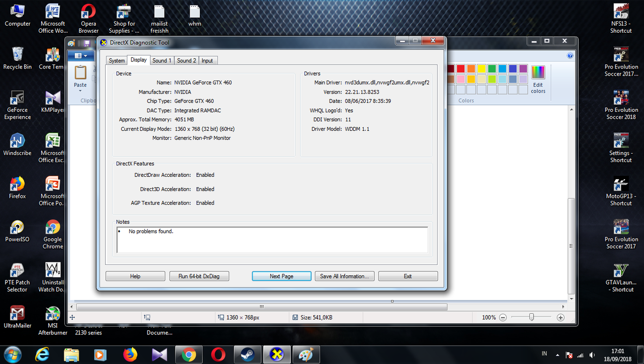Click the '22.21.13.8253' driver version
The height and width of the screenshot is (364, 644).
click(x=362, y=92)
